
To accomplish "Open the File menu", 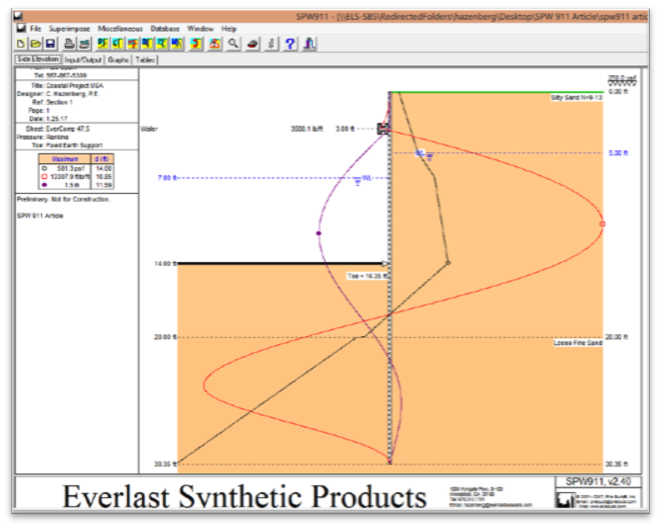I will pyautogui.click(x=35, y=29).
